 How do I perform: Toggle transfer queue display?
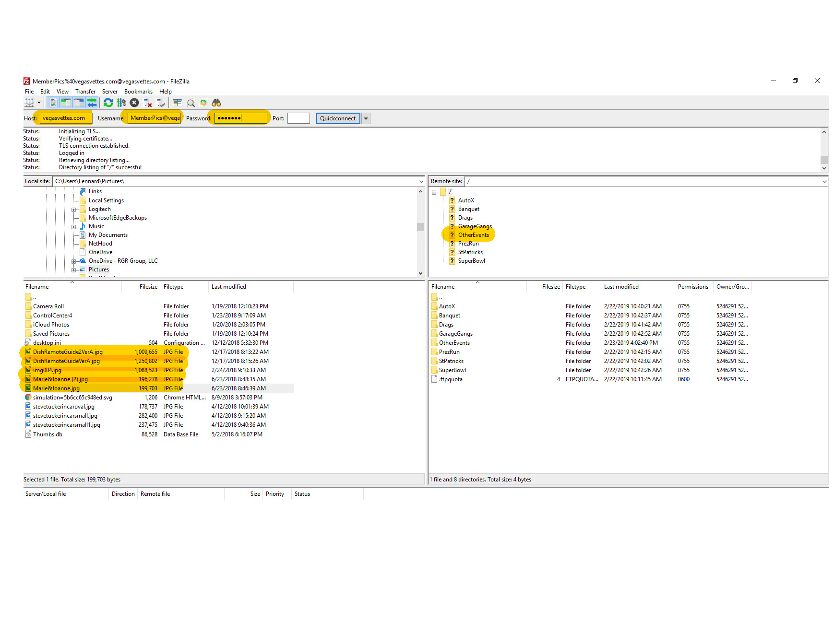pos(92,103)
